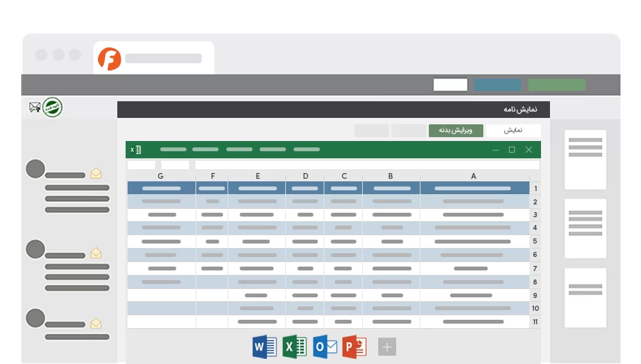The width and height of the screenshot is (641, 364).
Task: Select column A header
Action: [x=474, y=176]
